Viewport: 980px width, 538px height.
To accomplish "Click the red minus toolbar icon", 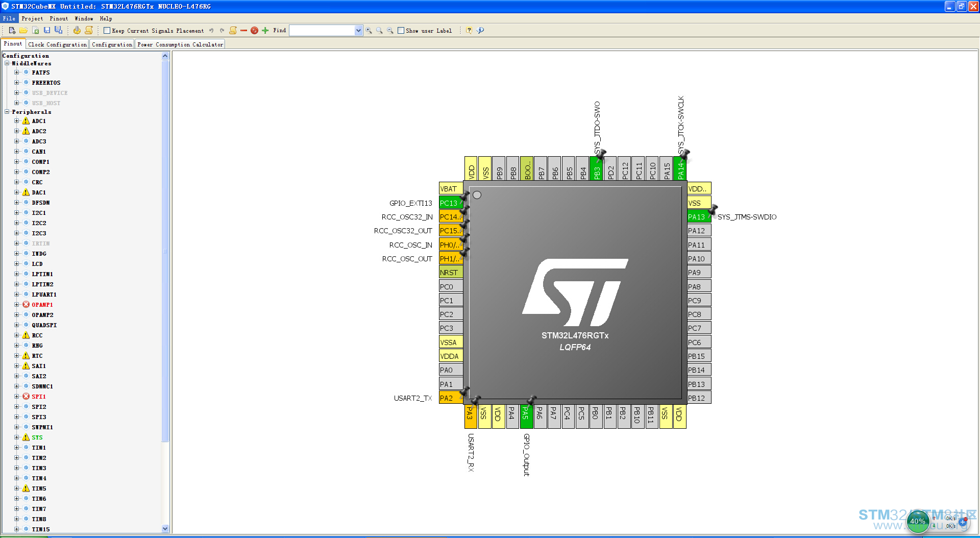I will tap(243, 31).
